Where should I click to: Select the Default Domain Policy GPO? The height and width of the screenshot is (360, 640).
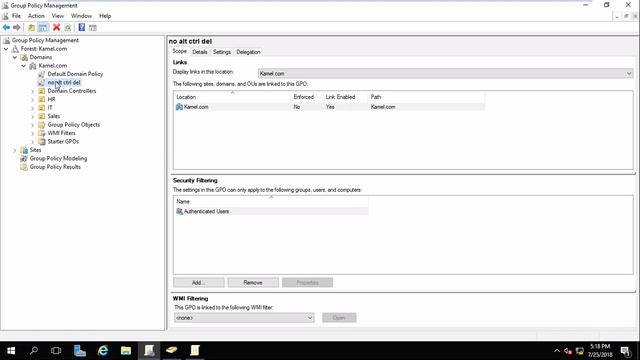75,74
